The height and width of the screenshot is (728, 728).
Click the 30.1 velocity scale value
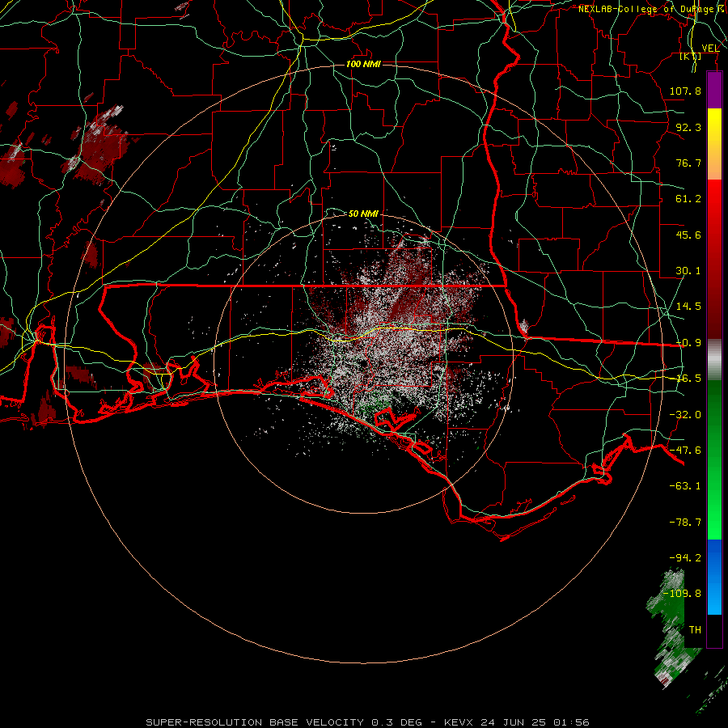688,271
